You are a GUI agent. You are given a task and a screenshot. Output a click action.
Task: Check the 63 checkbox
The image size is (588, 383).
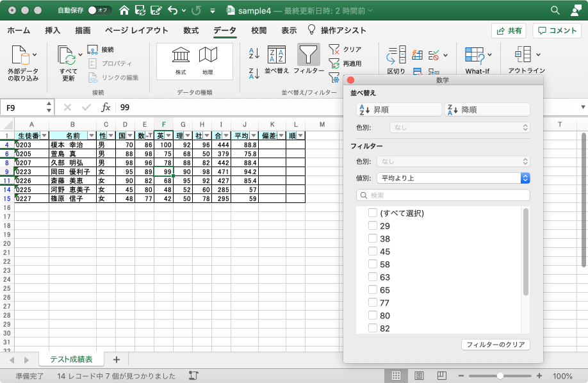coord(372,277)
